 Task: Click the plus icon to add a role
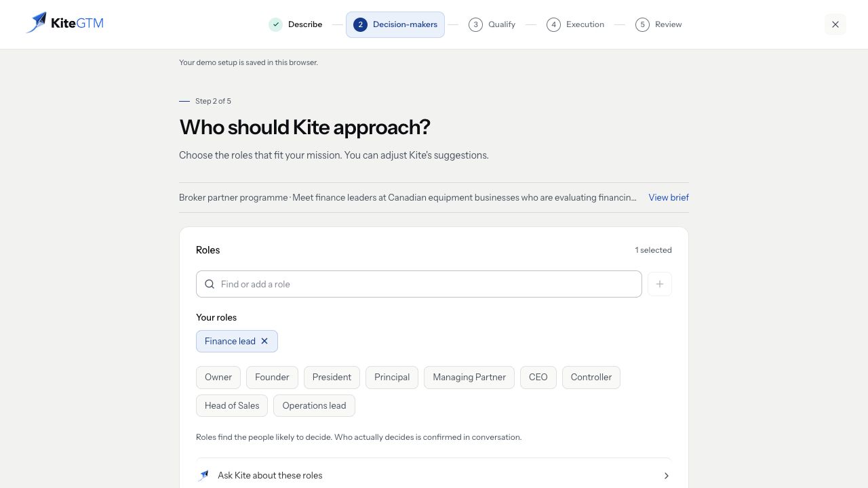pyautogui.click(x=660, y=284)
